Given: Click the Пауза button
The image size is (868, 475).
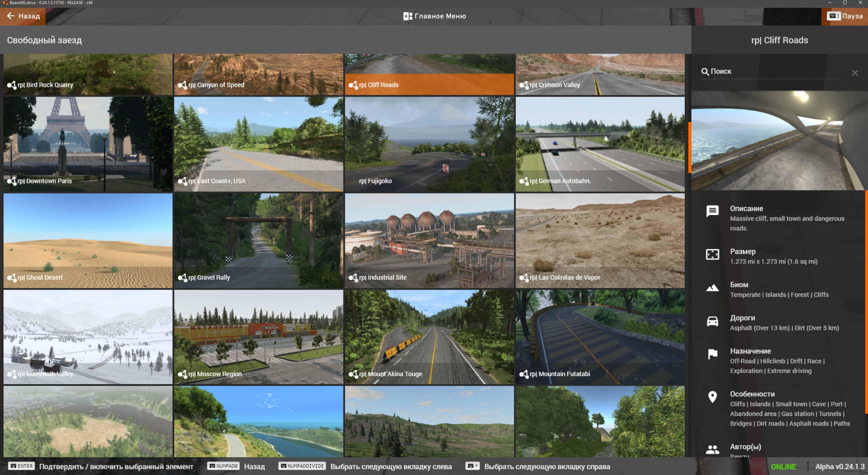Looking at the screenshot, I should (845, 16).
